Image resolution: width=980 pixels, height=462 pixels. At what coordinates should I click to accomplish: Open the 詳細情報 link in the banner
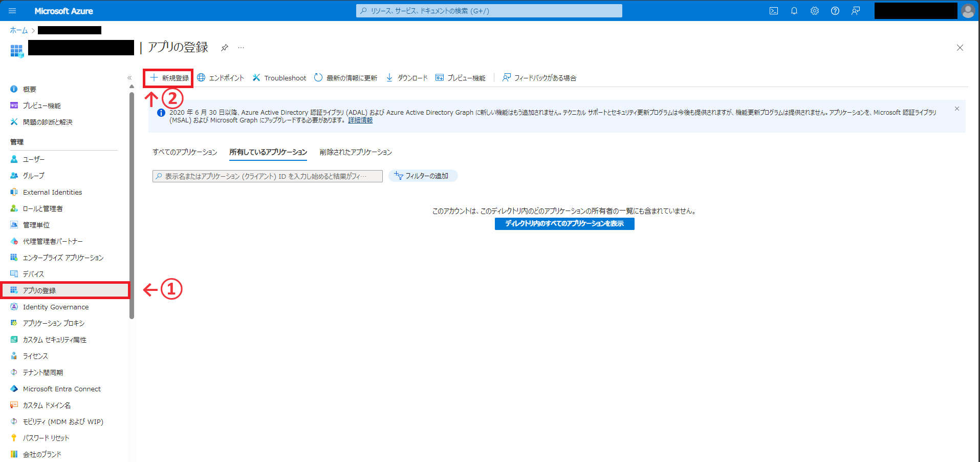[360, 120]
